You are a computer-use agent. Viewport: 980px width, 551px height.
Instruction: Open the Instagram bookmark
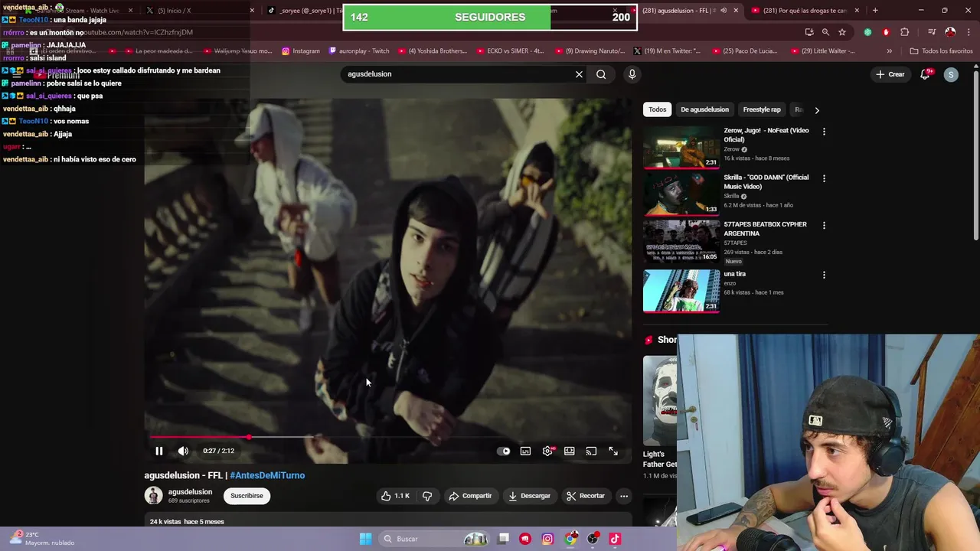301,51
